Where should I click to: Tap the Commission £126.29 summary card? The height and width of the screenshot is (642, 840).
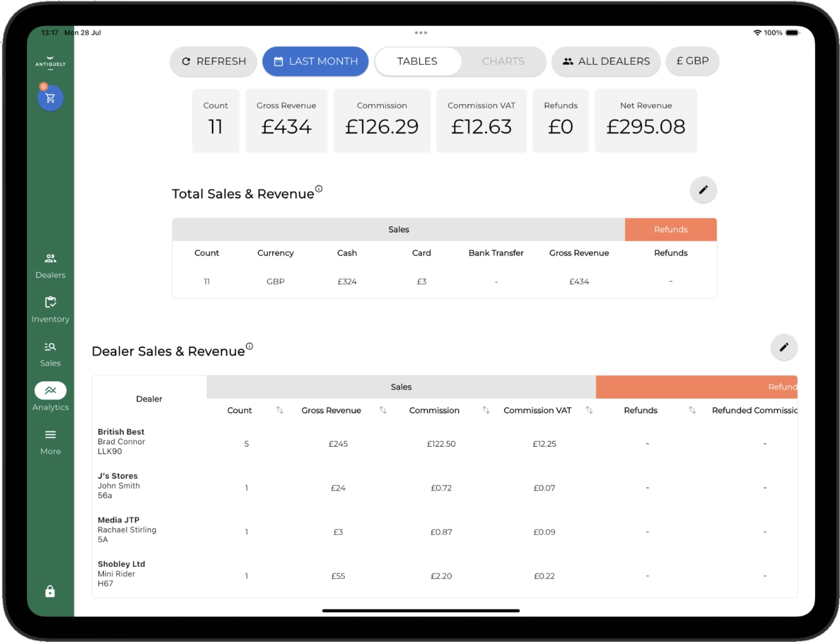pos(382,121)
